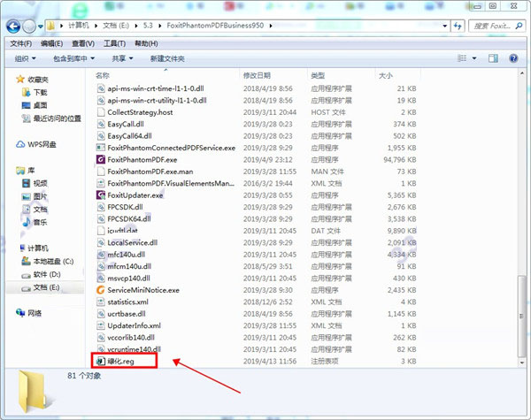
Task: Refresh the folder view
Action: click(458, 26)
